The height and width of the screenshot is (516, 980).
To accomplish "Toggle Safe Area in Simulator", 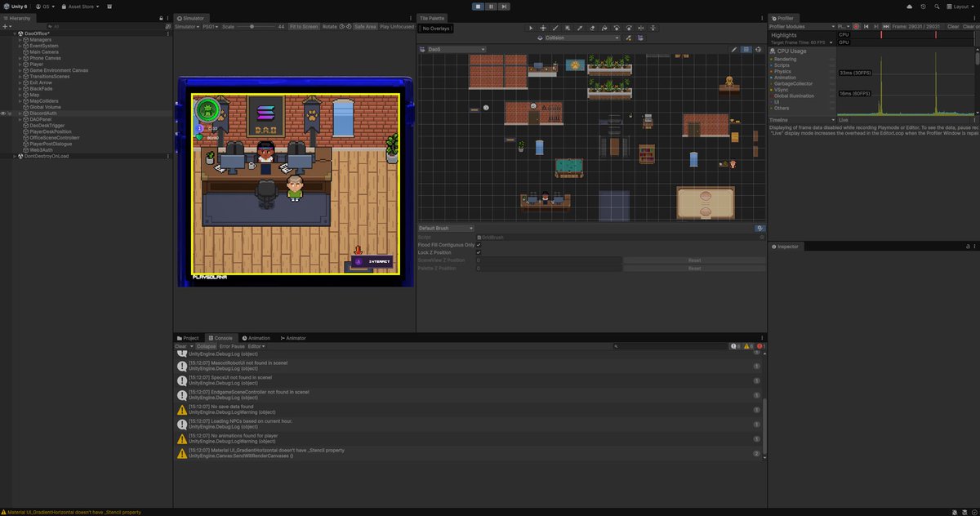I will (365, 26).
